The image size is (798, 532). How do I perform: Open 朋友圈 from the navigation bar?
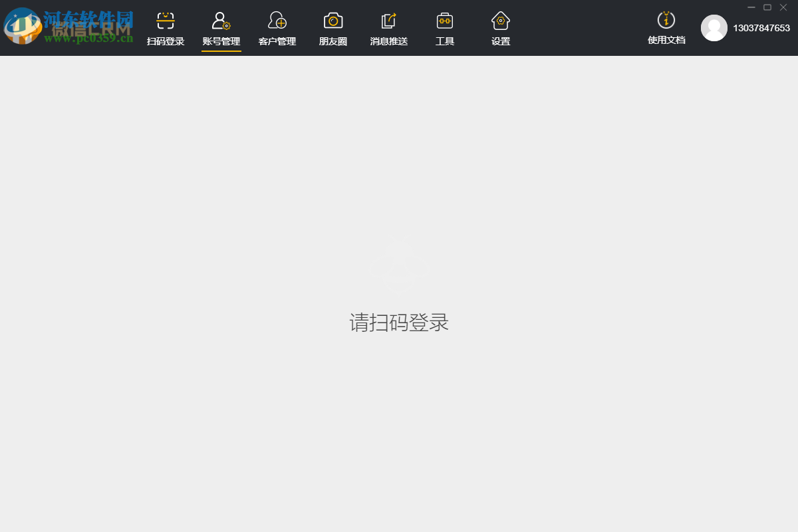click(x=332, y=40)
